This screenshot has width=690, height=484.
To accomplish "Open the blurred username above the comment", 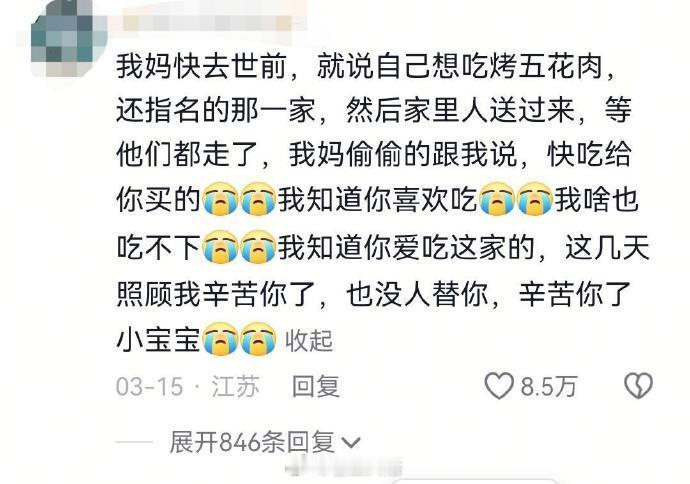I will [207, 23].
